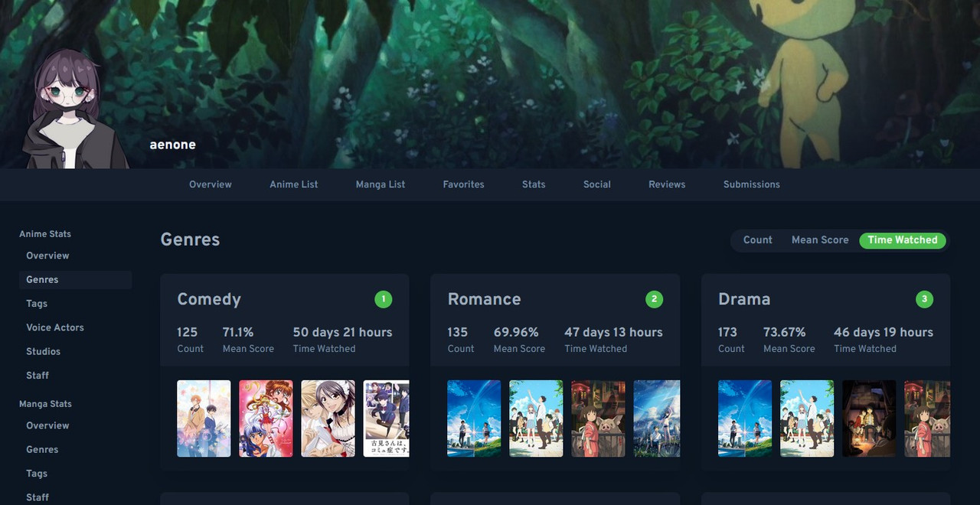Image resolution: width=980 pixels, height=505 pixels.
Task: Open second anime cover in Romance card
Action: [536, 419]
